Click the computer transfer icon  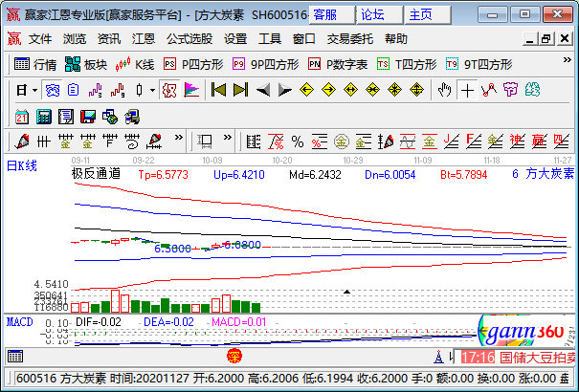tap(132, 117)
